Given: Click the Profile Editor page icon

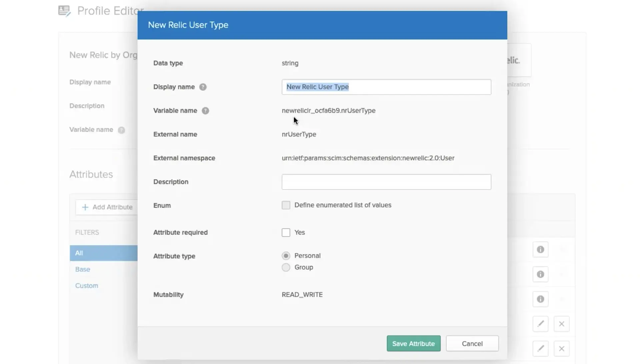Looking at the screenshot, I should point(64,11).
